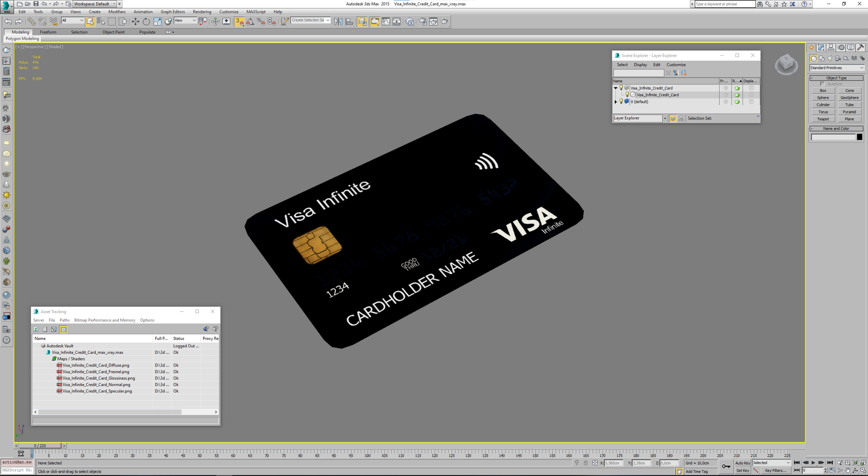Click the Mirror tool icon

point(338,21)
